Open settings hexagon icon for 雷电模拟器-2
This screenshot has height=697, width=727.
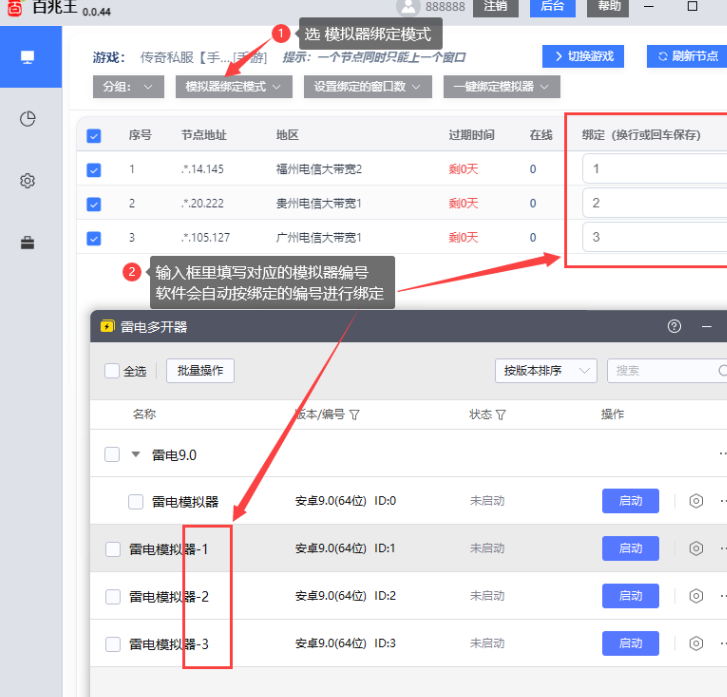[696, 596]
